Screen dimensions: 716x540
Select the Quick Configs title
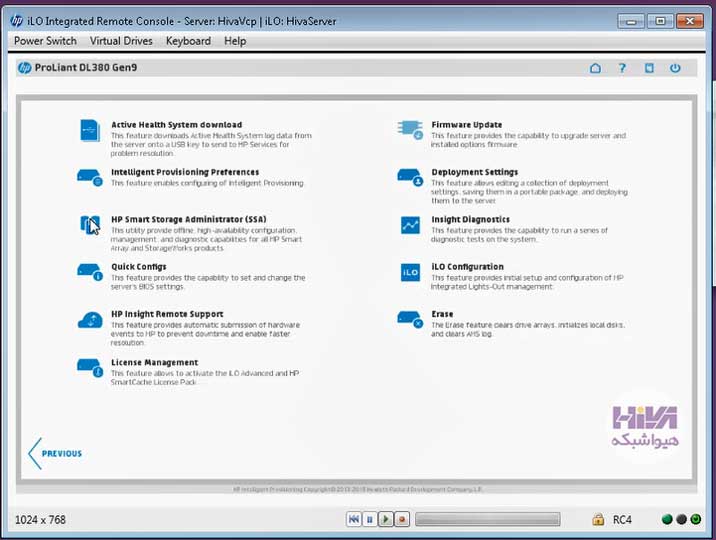point(139,267)
